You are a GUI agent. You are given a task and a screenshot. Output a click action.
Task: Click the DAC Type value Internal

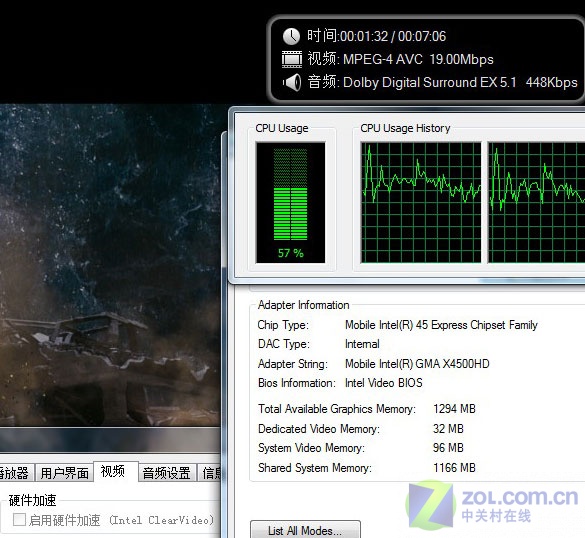(362, 344)
